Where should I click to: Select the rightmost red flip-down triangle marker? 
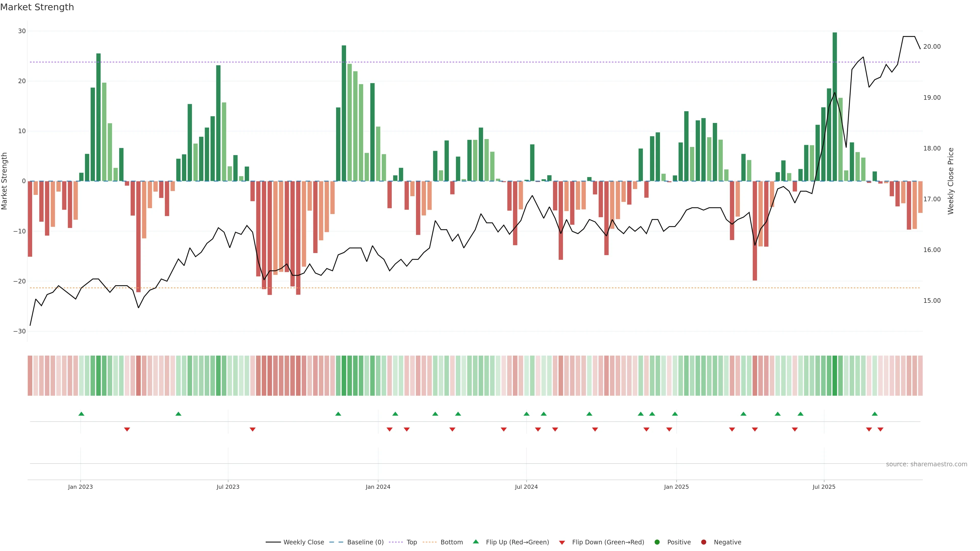[x=880, y=429]
